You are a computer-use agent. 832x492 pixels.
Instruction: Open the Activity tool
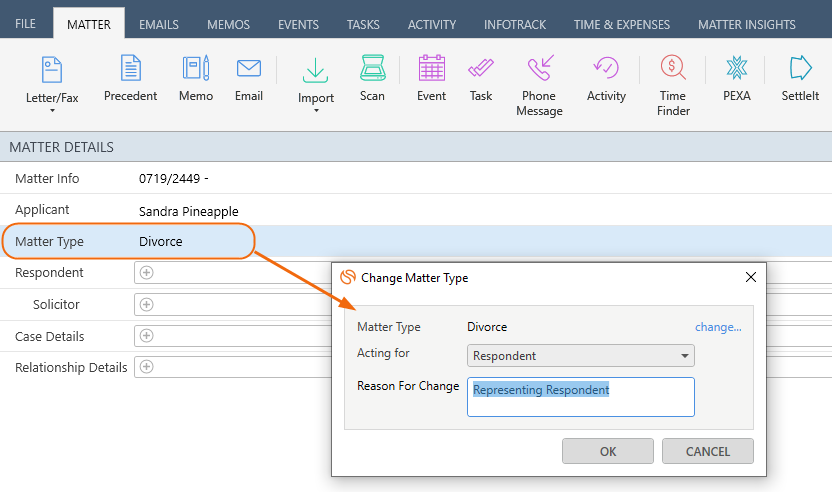pyautogui.click(x=606, y=79)
